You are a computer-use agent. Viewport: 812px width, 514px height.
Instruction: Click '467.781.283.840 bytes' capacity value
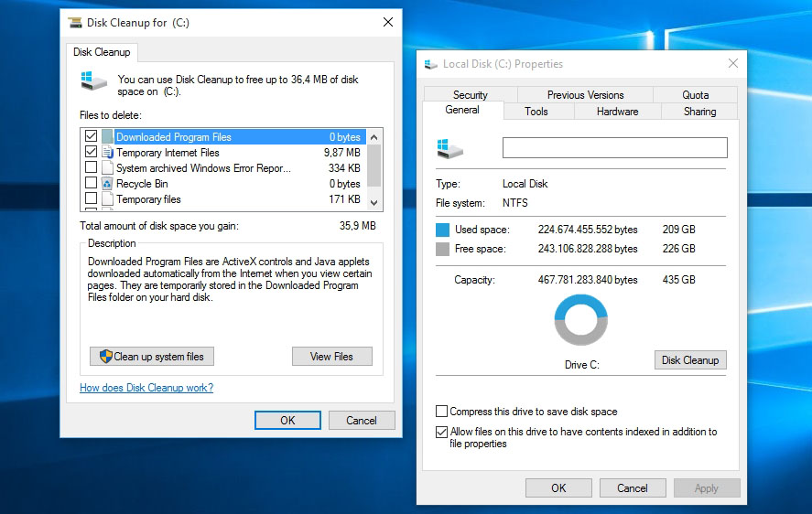coord(588,280)
